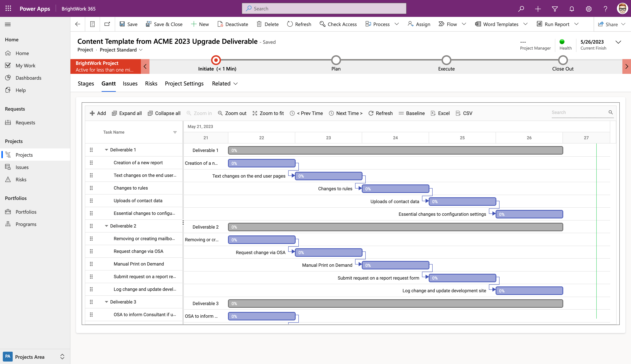This screenshot has width=631, height=364.
Task: Click Deliverable 1 progress bar in Gantt
Action: 395,150
